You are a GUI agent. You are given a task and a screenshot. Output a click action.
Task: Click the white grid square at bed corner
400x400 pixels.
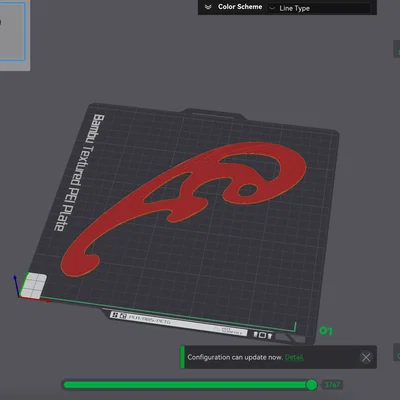tap(33, 285)
